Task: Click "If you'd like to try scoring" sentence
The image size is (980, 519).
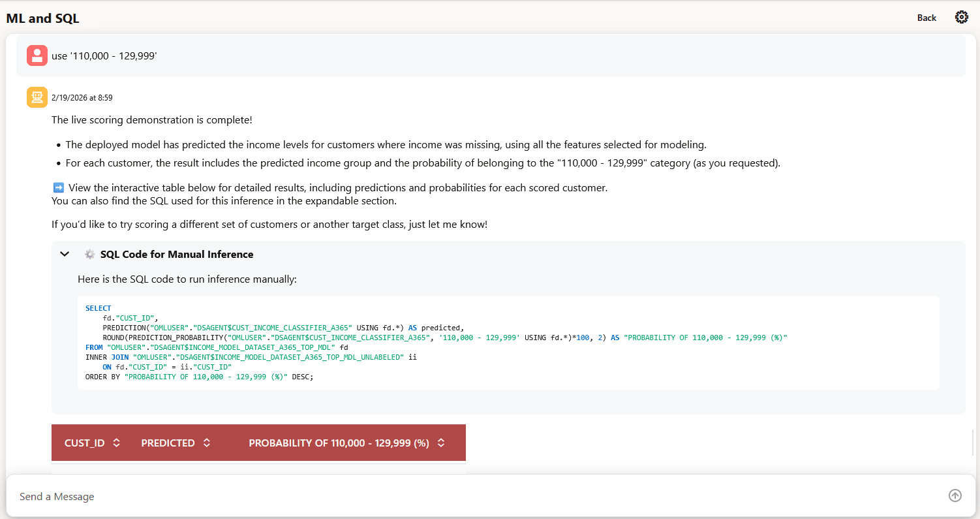Action: tap(269, 225)
